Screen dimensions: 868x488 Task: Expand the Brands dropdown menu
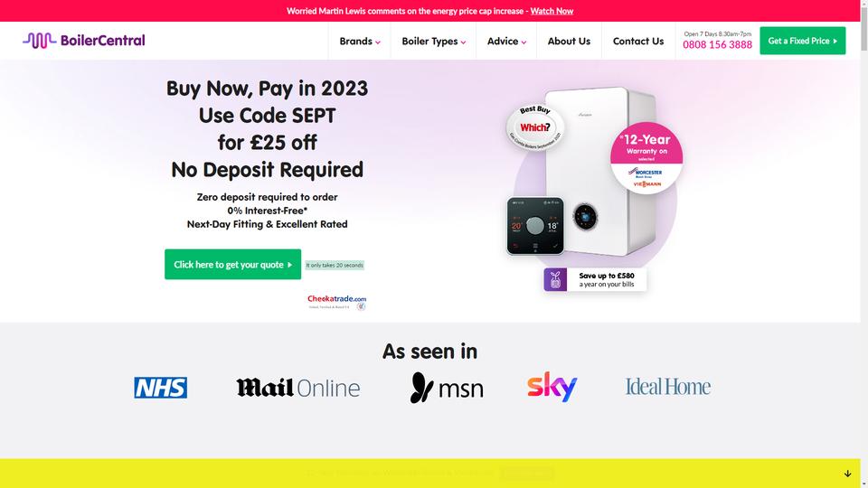coord(360,41)
